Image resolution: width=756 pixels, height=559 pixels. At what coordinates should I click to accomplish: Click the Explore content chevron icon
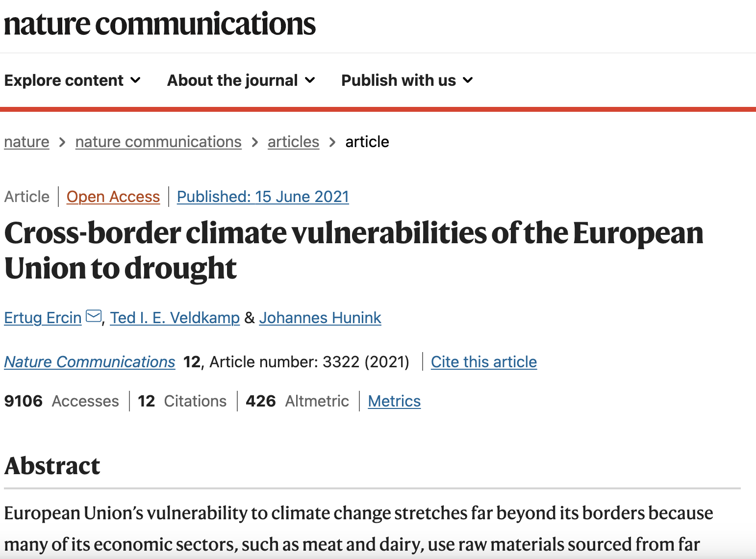pos(135,81)
